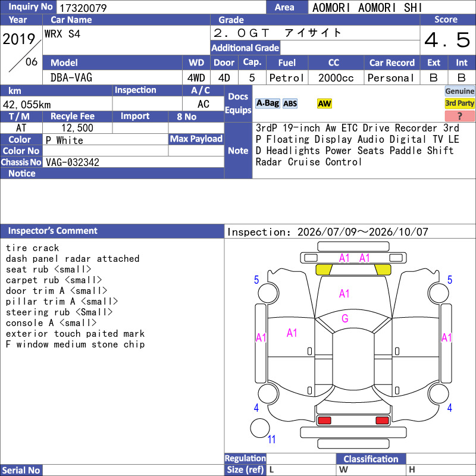Viewport: 476px width, 476px height.
Task: Click the left red tail light
Action: point(324,420)
